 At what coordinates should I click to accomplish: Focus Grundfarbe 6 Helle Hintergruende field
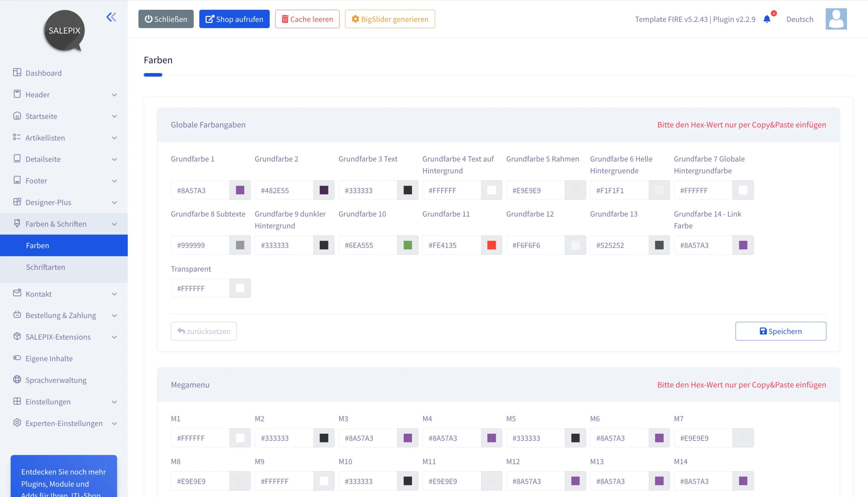point(620,190)
